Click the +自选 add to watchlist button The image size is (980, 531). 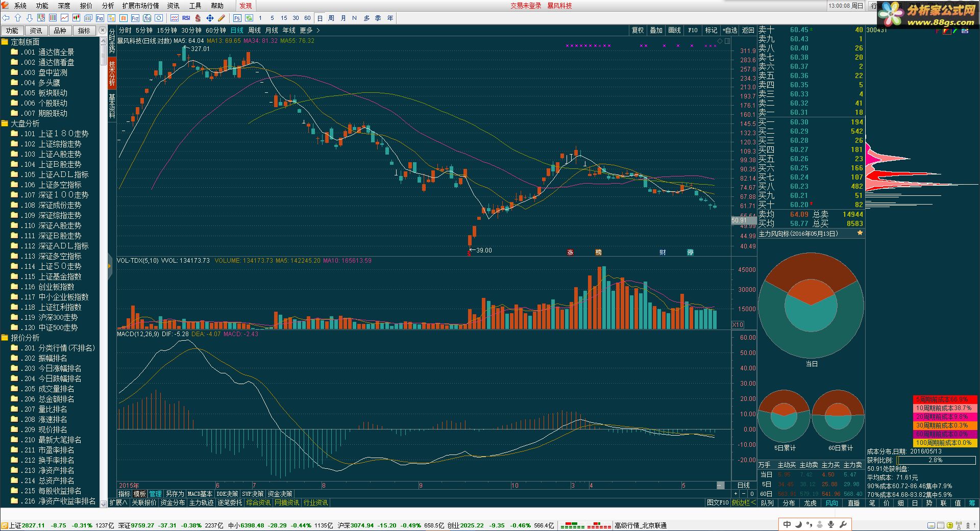click(x=730, y=31)
